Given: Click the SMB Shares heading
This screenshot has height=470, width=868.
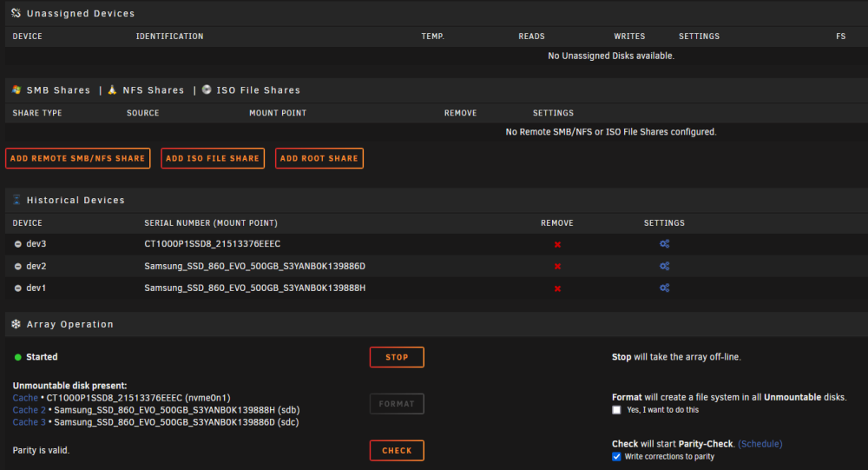Looking at the screenshot, I should 58,89.
